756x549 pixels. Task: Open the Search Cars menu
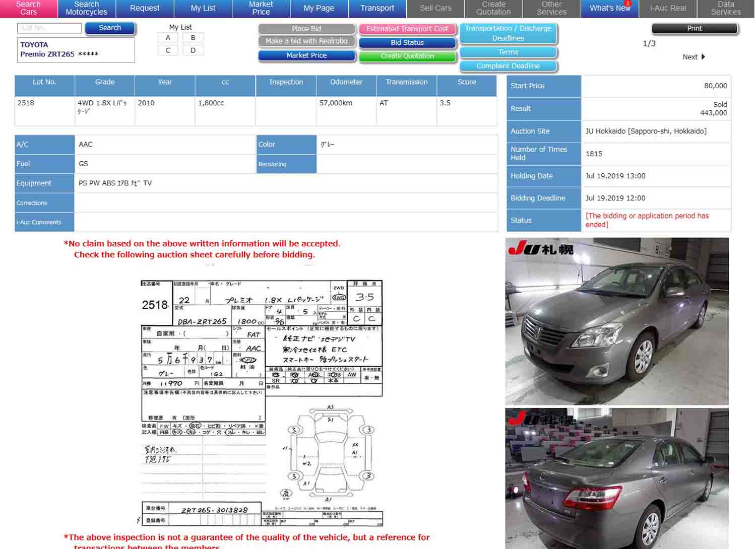29,8
